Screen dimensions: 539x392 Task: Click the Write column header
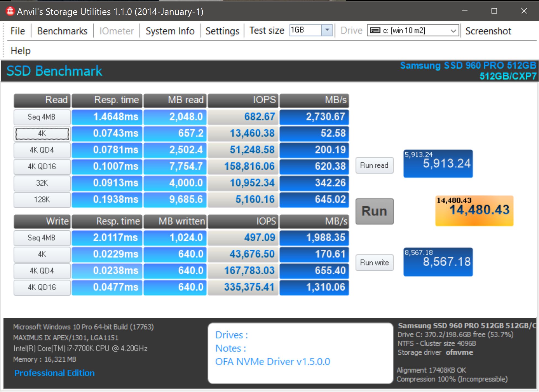[42, 222]
